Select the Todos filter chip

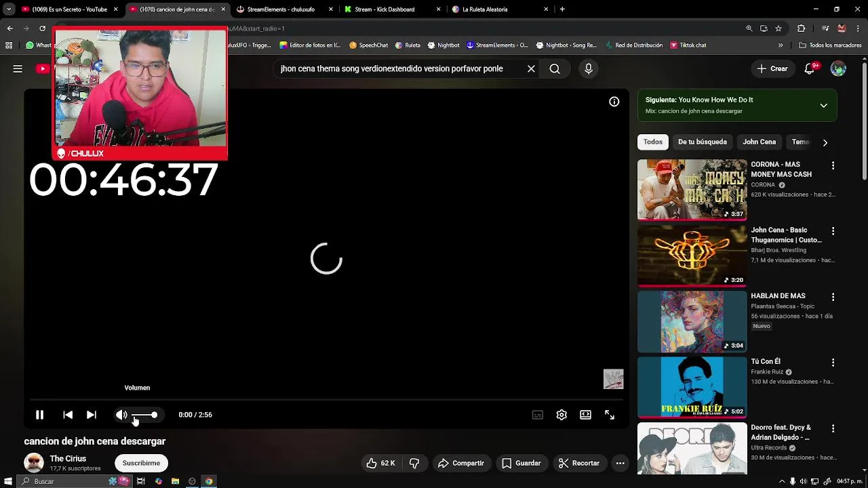(x=653, y=142)
